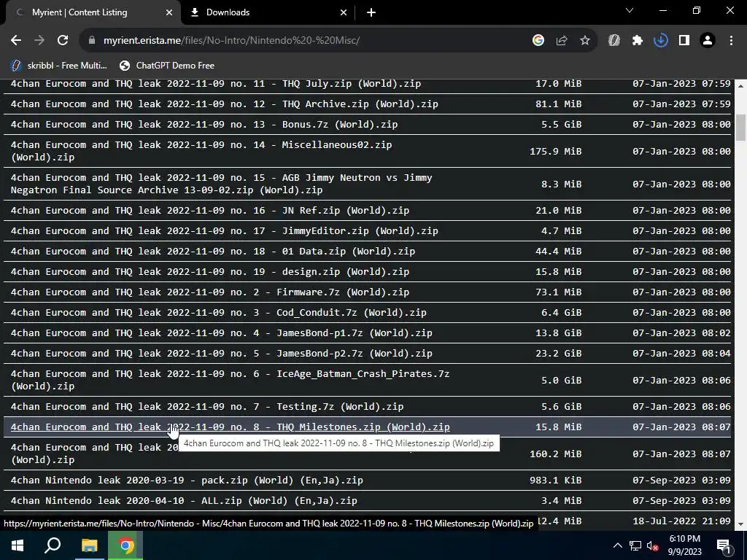
Task: Download Nintendo leak 2020-03-19 pack.zip
Action: point(186,481)
